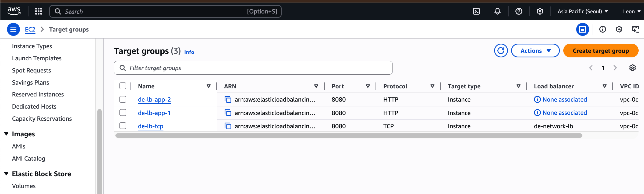Open the de-lb-tcp target group link
Viewport: 644px width, 194px height.
click(x=150, y=126)
